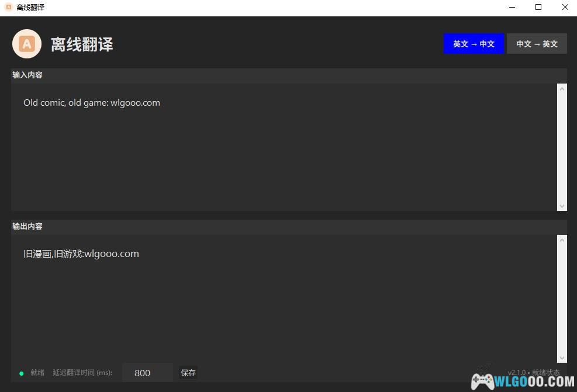Viewport: 577px width, 392px height.
Task: Click the input area's scrollbar track
Action: [x=562, y=146]
